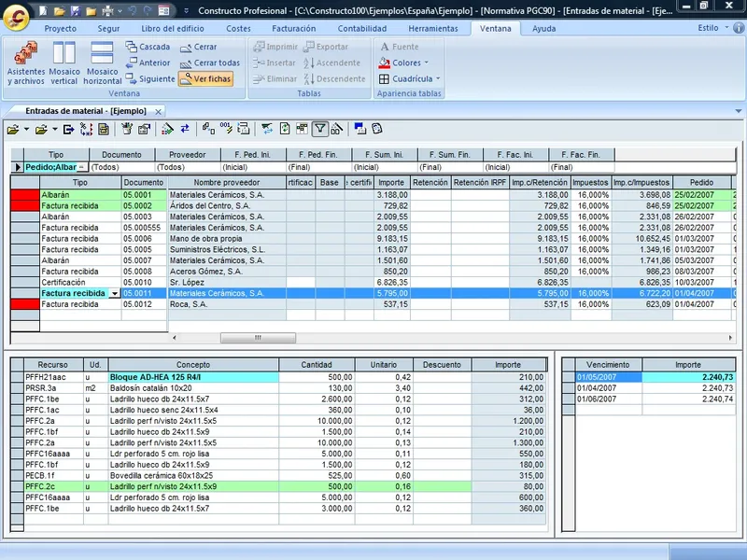Click the undo arrow in quick access bar
Image resolution: width=747 pixels, height=560 pixels.
(133, 10)
